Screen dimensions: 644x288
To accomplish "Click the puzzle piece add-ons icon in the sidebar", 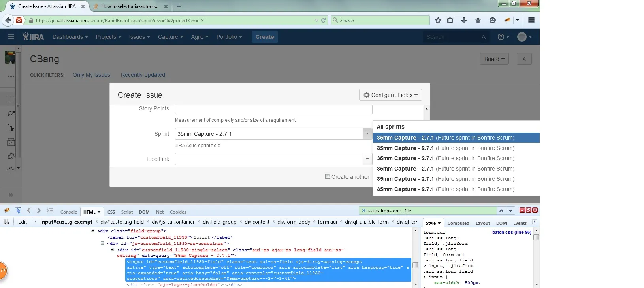I will click(x=11, y=156).
